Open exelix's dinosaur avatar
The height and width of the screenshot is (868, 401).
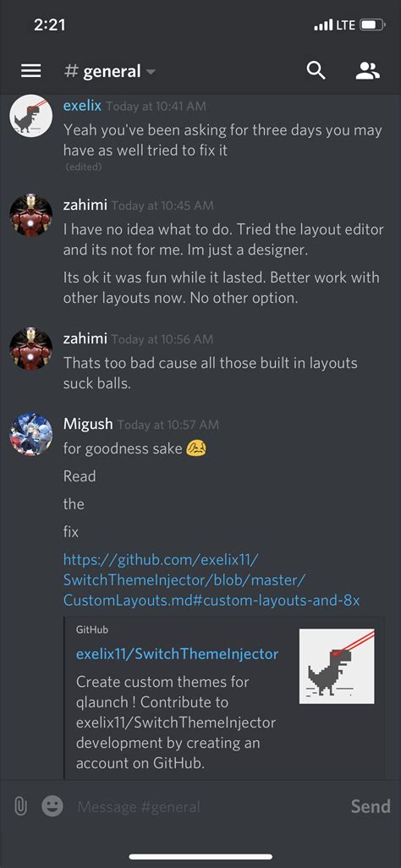31,115
